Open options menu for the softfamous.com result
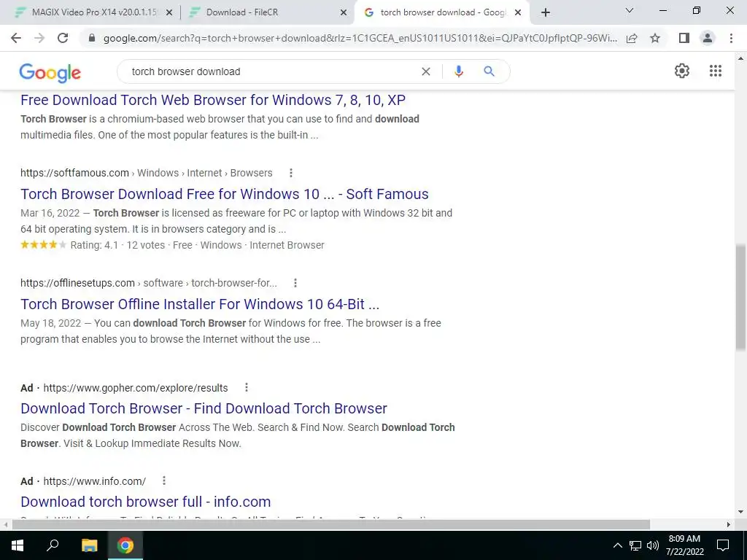The height and width of the screenshot is (560, 747). pyautogui.click(x=291, y=173)
